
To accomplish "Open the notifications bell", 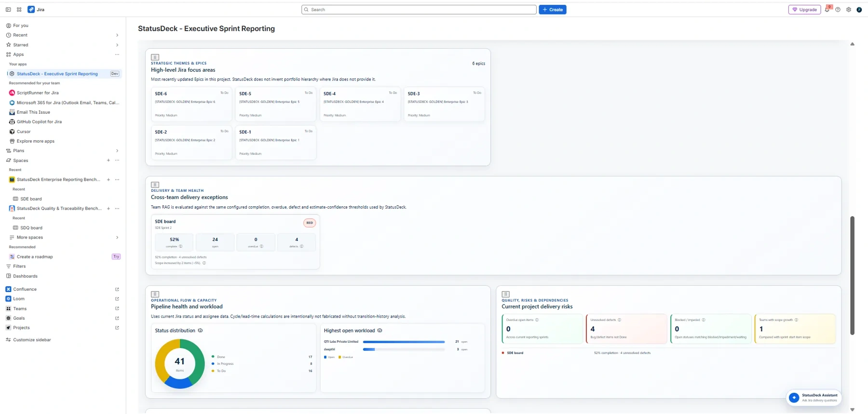I will pos(827,10).
